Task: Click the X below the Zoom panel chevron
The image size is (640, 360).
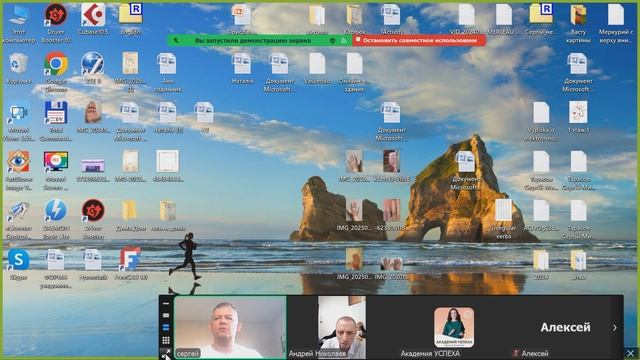Action: tap(631, 353)
